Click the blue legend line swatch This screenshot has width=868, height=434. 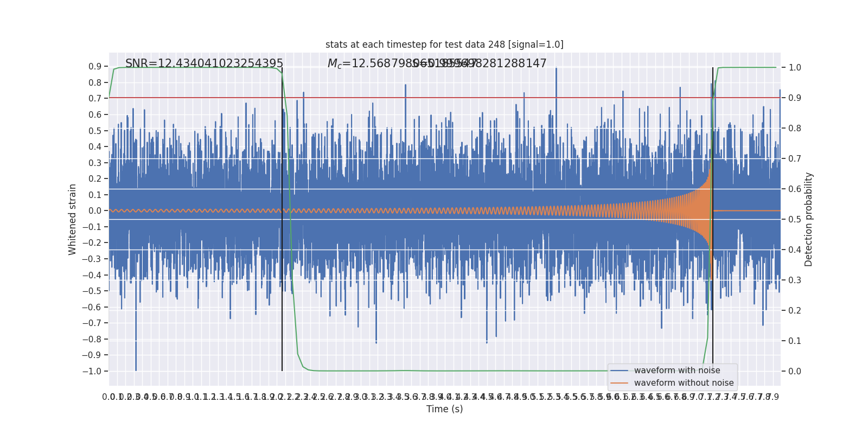point(620,371)
